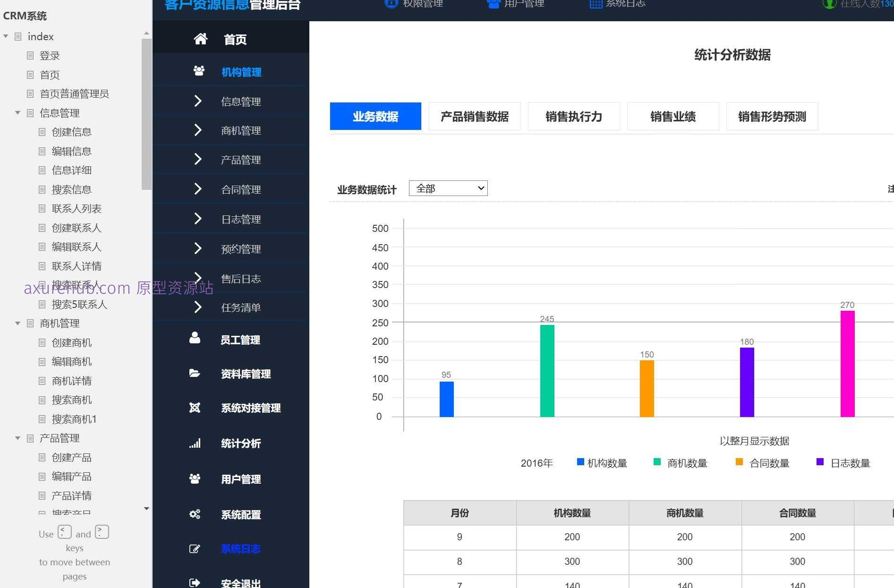Click the 安全退出 logout icon
This screenshot has width=894, height=588.
[x=195, y=582]
